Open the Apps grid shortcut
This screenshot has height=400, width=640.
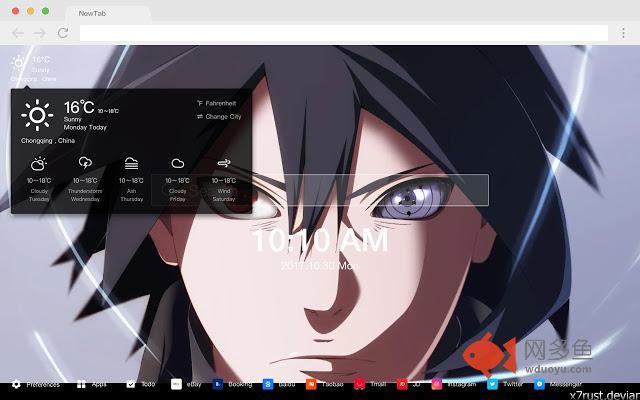tap(91, 384)
